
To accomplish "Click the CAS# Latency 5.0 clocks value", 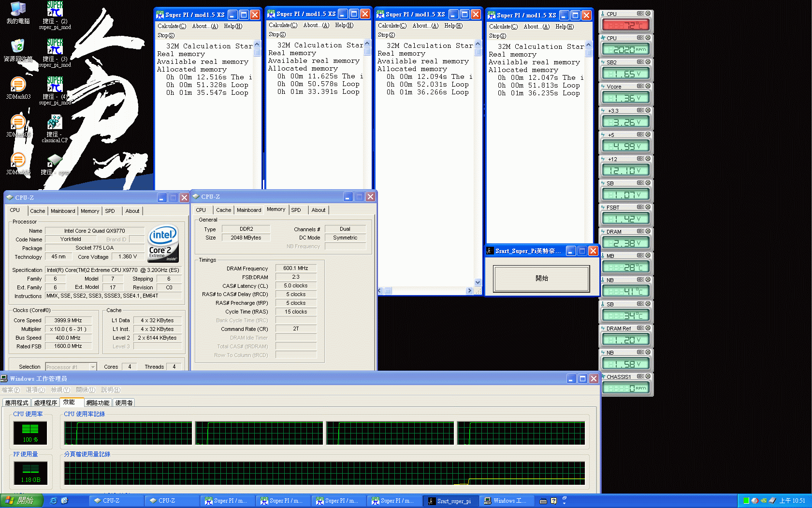I will (x=296, y=285).
